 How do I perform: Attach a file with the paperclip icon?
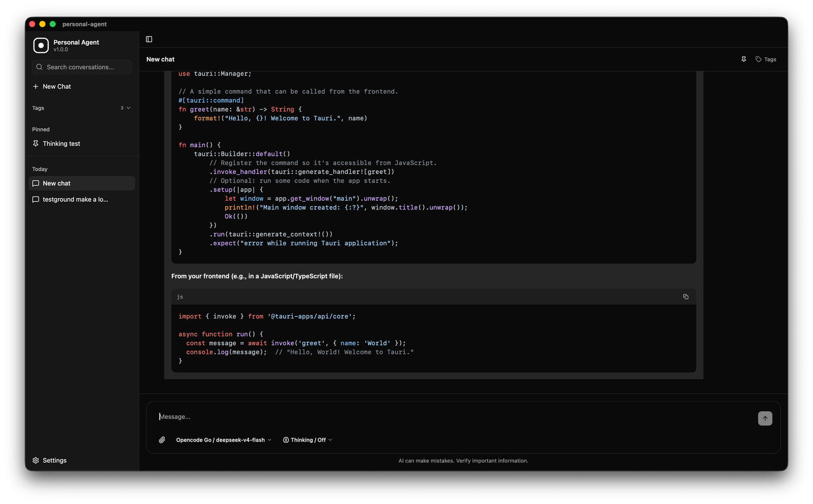coord(162,440)
